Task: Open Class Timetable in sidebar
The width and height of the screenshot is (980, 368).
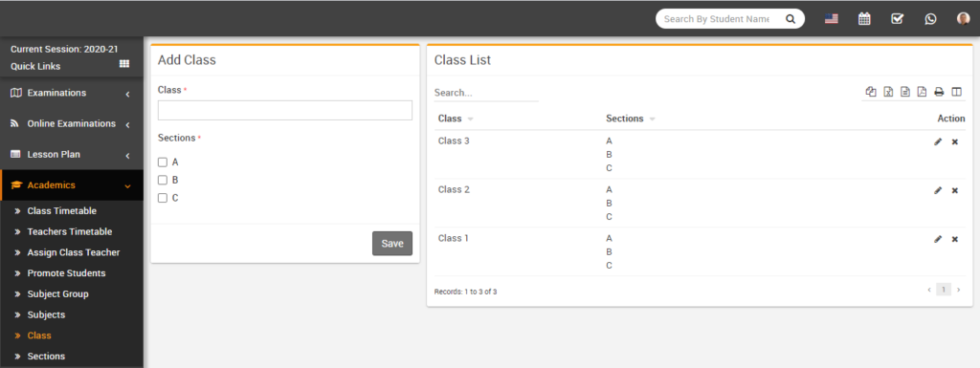Action: 61,211
